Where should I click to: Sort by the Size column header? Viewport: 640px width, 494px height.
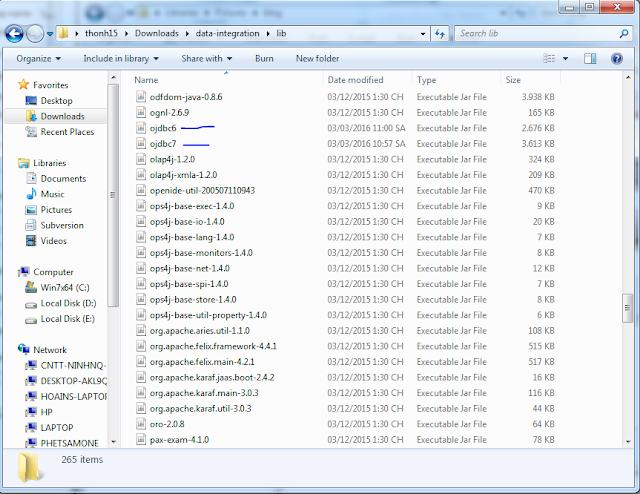[x=513, y=80]
